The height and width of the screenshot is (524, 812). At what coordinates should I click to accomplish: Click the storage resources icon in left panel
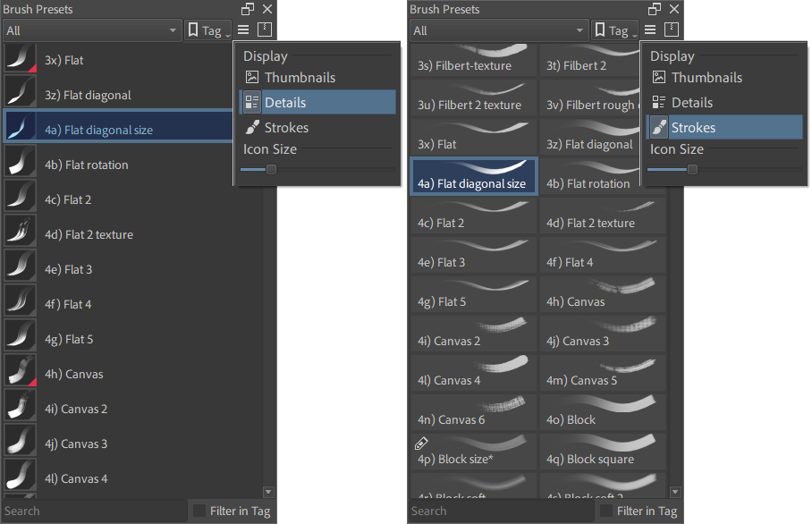pos(265,30)
